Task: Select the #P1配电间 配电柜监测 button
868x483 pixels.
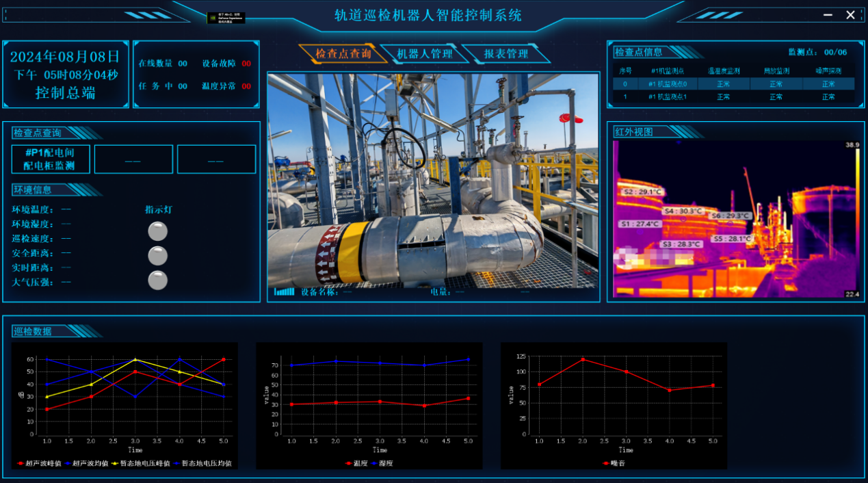Action: tap(50, 159)
